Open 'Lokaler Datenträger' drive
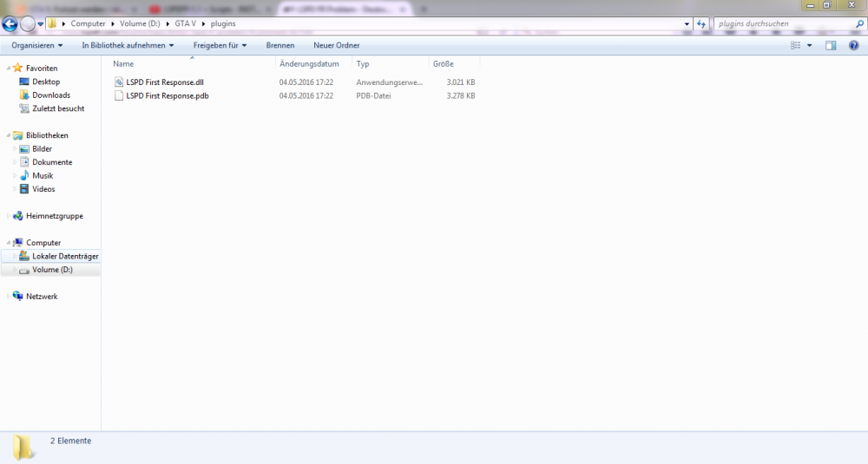This screenshot has width=868, height=464. click(65, 257)
